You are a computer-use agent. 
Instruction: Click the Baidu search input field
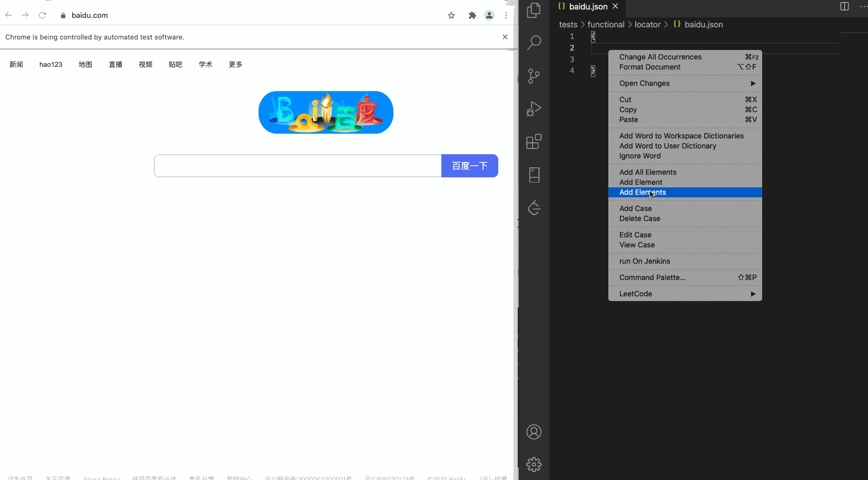(298, 166)
